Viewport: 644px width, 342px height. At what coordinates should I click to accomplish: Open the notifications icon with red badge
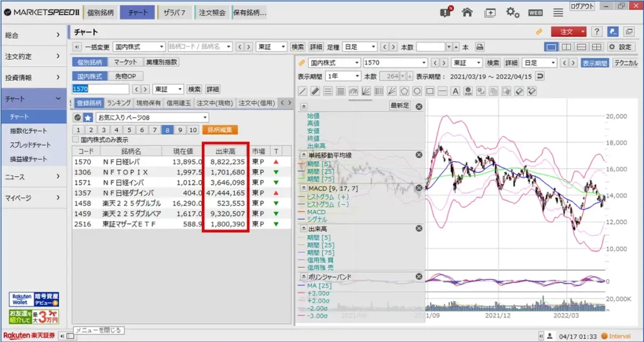(445, 12)
